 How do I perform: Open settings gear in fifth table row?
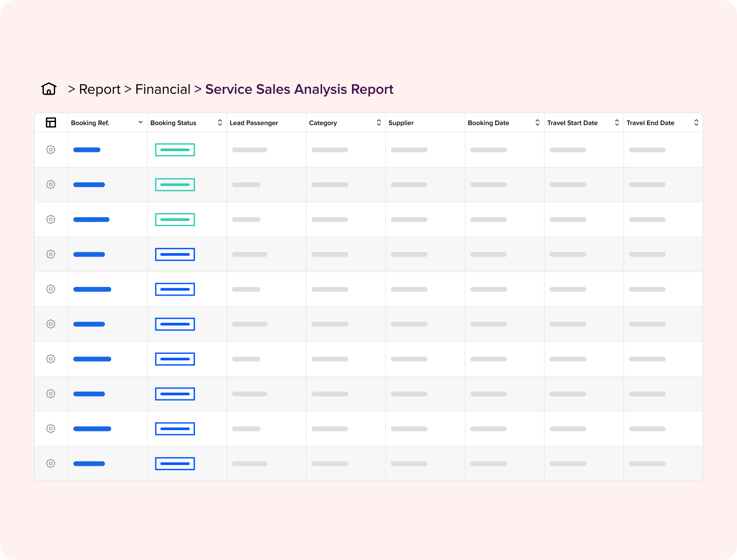[x=51, y=289]
